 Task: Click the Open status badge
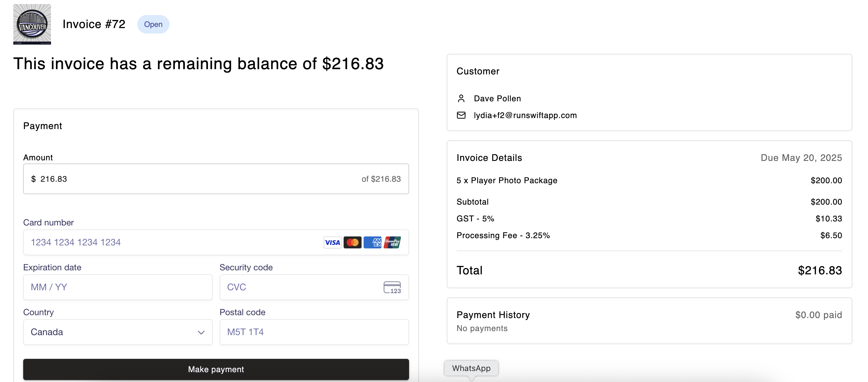tap(153, 24)
